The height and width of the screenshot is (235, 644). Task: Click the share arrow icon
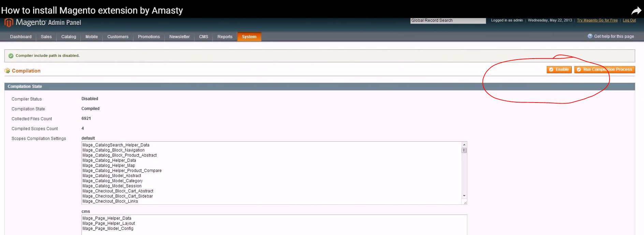(x=636, y=11)
